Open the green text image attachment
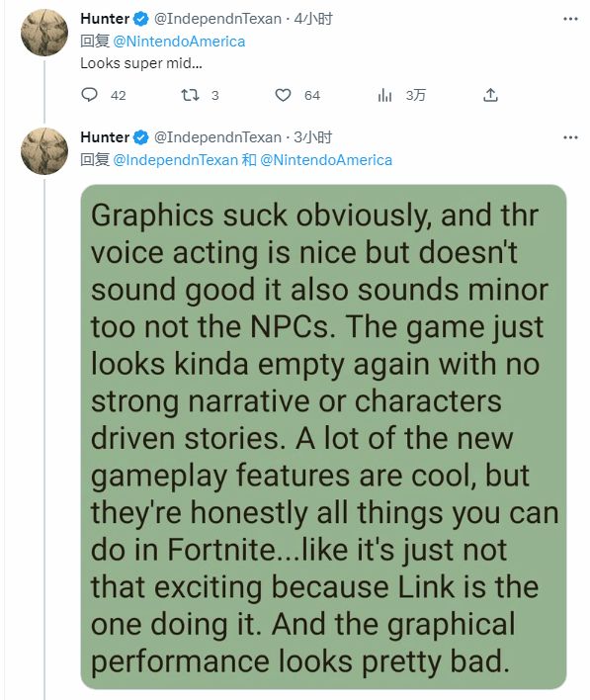 323,437
